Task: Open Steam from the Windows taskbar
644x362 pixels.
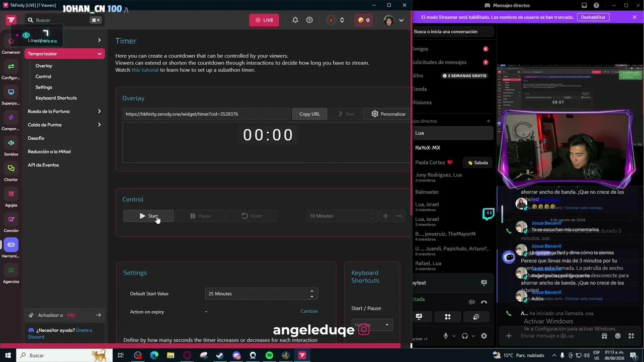Action: tap(220, 355)
